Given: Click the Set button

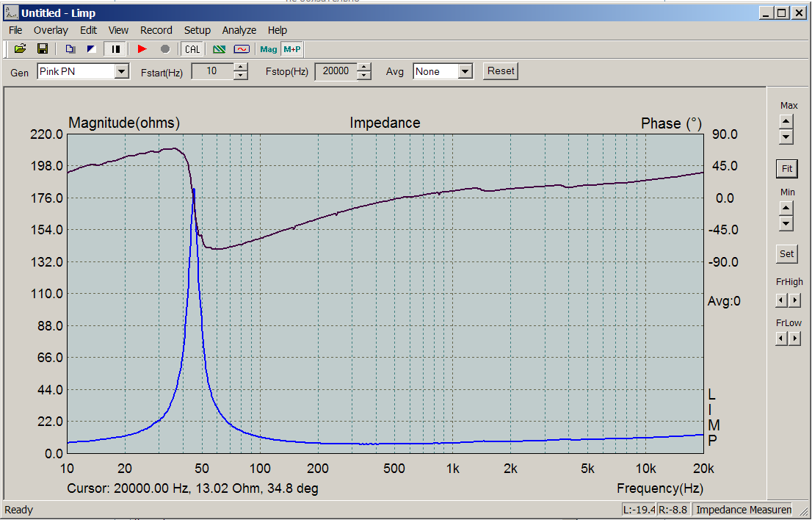Looking at the screenshot, I should pos(787,254).
